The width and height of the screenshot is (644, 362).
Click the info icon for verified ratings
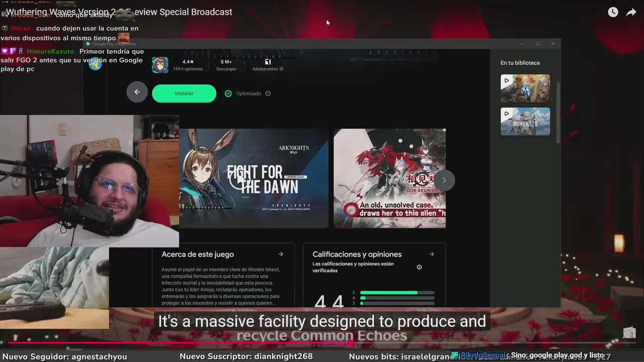(x=419, y=267)
